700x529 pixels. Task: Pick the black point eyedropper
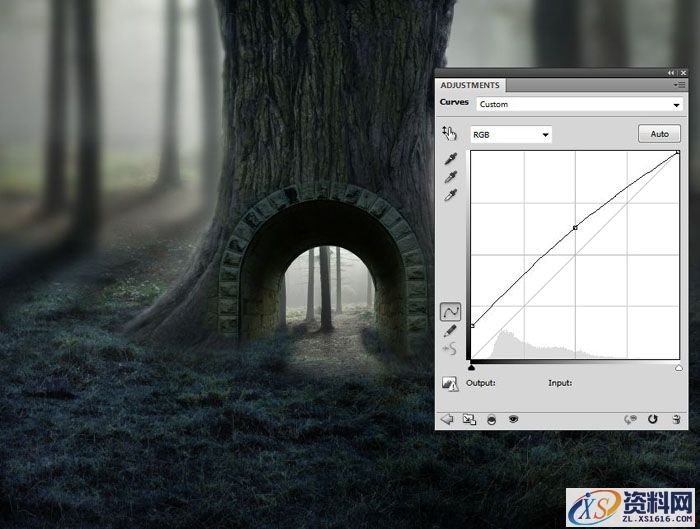pyautogui.click(x=450, y=159)
